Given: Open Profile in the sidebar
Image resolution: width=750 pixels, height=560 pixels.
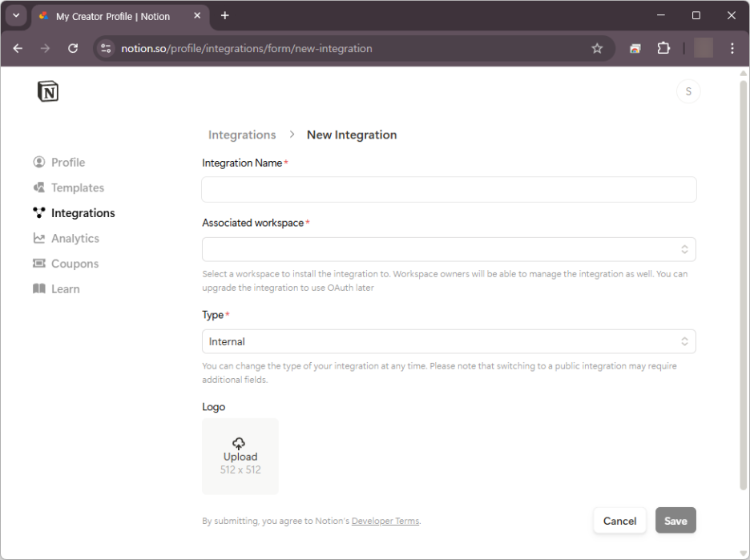Looking at the screenshot, I should [58, 163].
